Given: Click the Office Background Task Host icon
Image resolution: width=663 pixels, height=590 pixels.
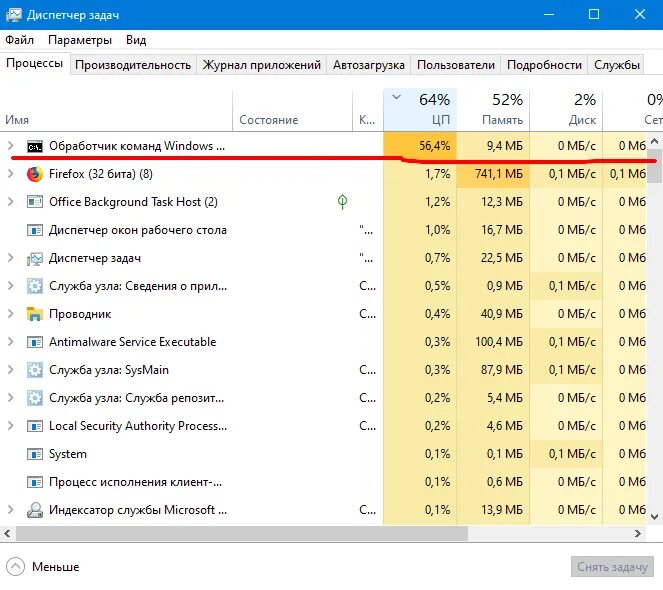Looking at the screenshot, I should pyautogui.click(x=35, y=202).
